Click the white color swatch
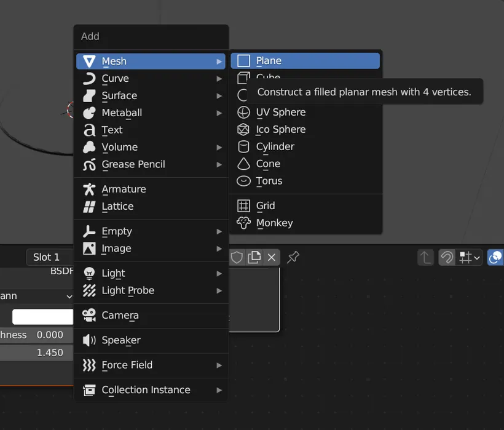 [43, 317]
